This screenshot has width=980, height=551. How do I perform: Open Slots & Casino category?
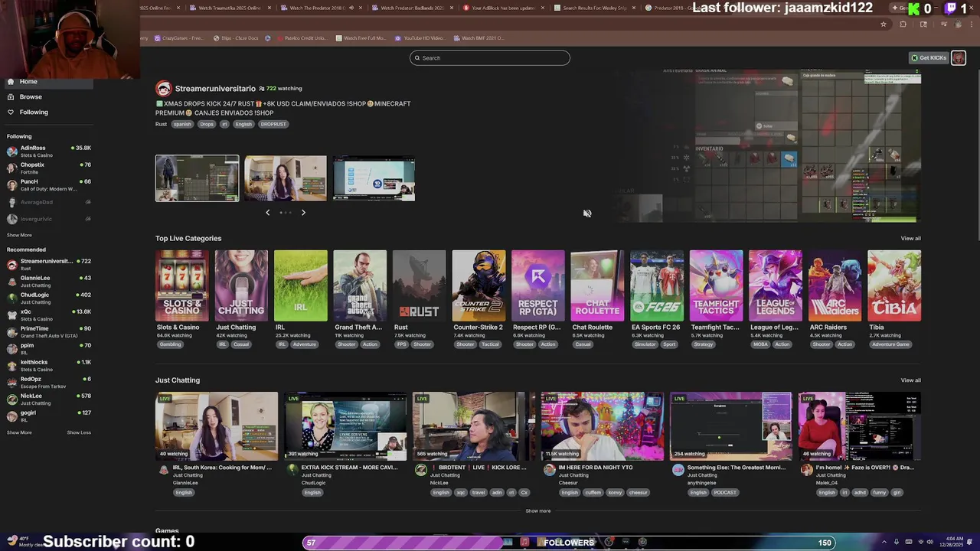(182, 285)
